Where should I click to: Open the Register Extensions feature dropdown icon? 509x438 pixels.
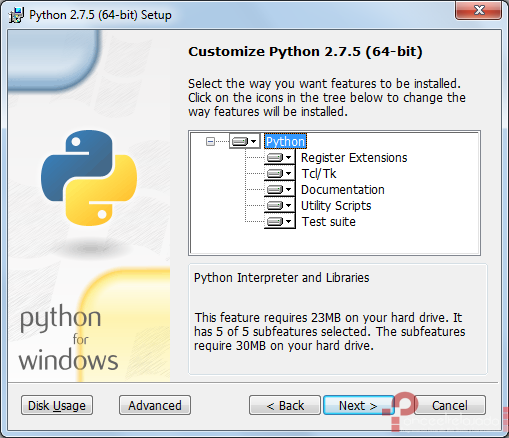[279, 157]
